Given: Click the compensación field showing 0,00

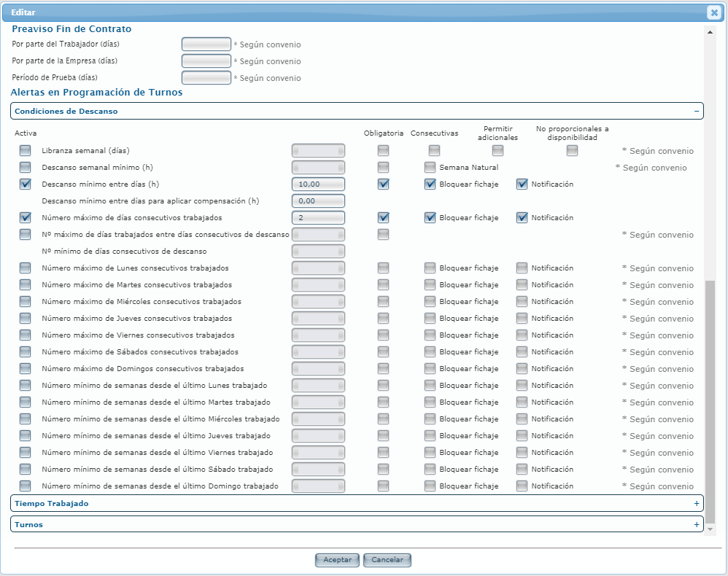Looking at the screenshot, I should [318, 201].
